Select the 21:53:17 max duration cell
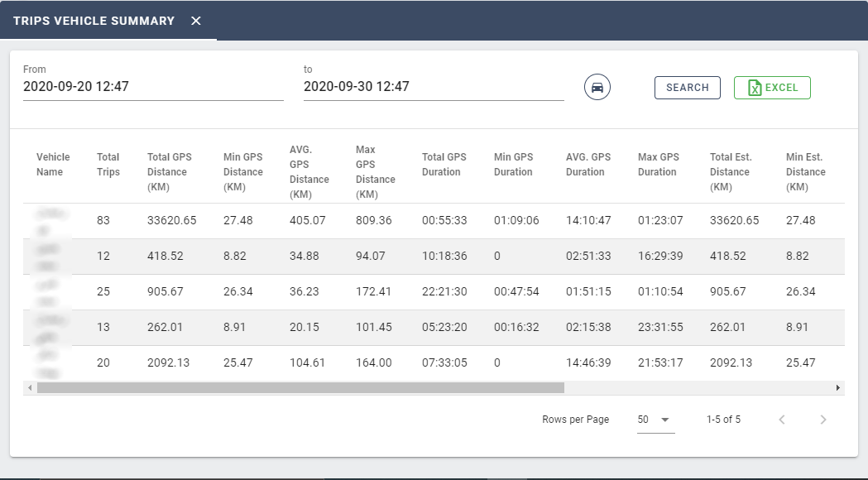The height and width of the screenshot is (480, 868). 660,362
